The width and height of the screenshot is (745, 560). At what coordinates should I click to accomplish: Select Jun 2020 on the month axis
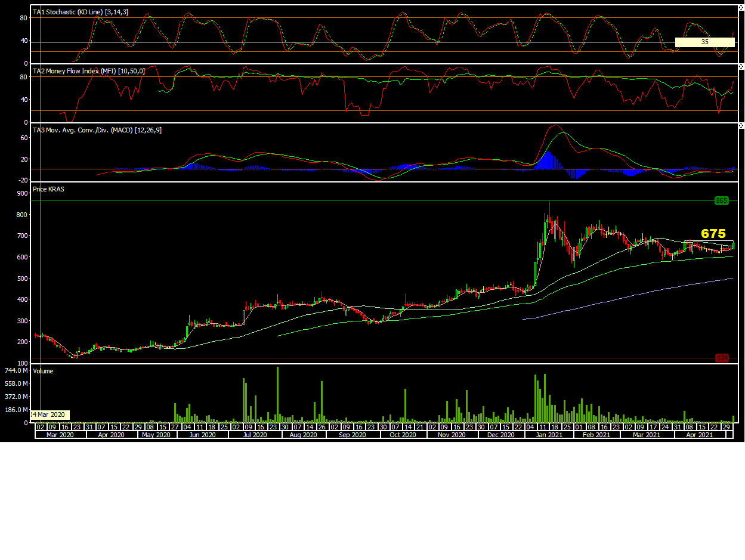[x=203, y=435]
